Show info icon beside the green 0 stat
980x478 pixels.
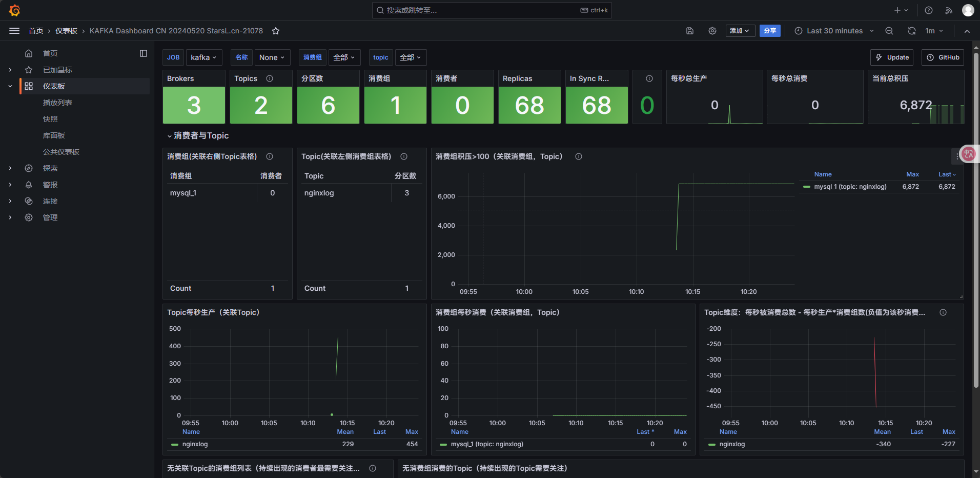pyautogui.click(x=649, y=78)
